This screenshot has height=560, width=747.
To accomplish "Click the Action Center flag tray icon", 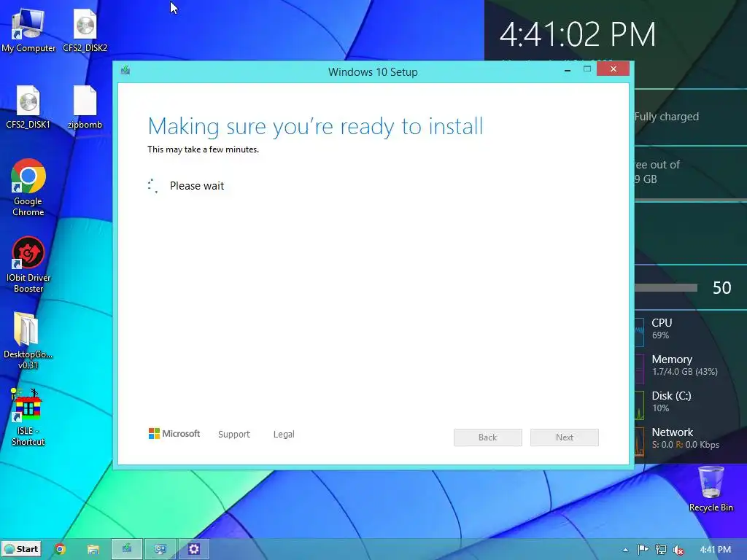I will [x=643, y=550].
